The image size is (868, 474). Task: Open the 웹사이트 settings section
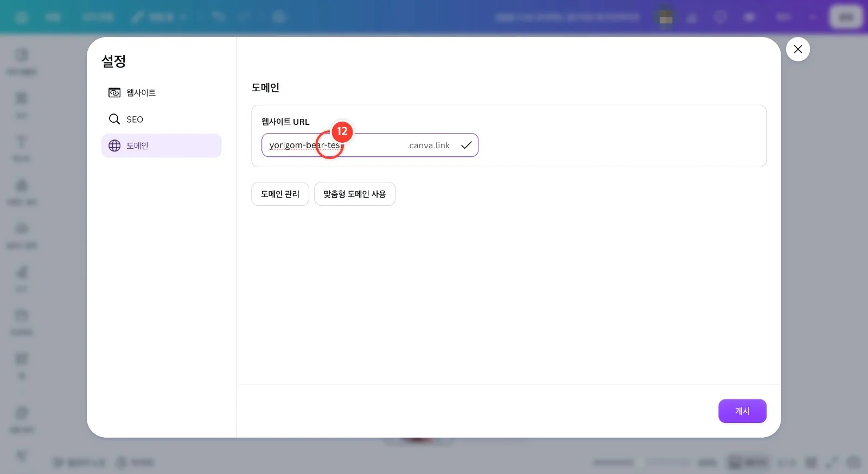(161, 93)
